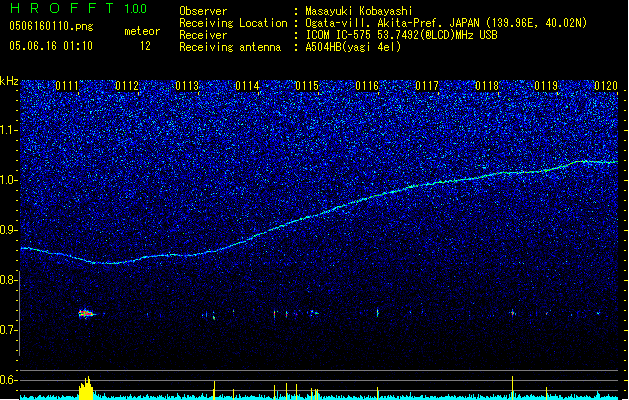This screenshot has width=629, height=400.
Task: Click the 0.8 kHz frequency label
Action: point(9,280)
